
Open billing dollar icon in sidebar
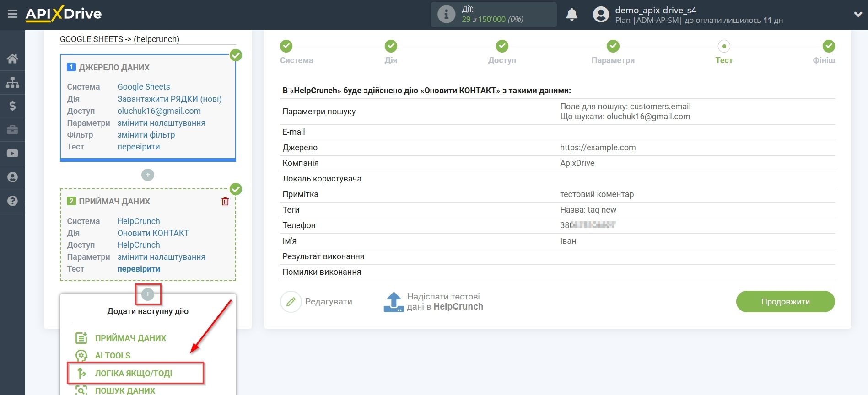click(12, 106)
